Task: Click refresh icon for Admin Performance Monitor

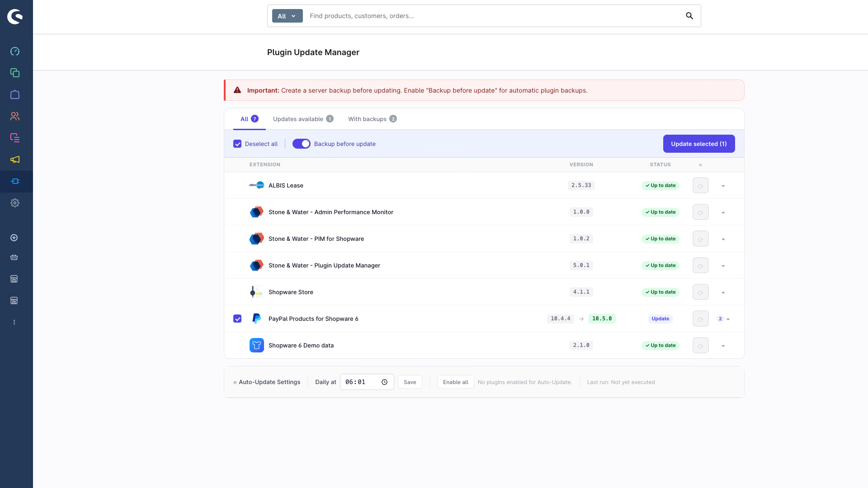Action: click(x=700, y=212)
